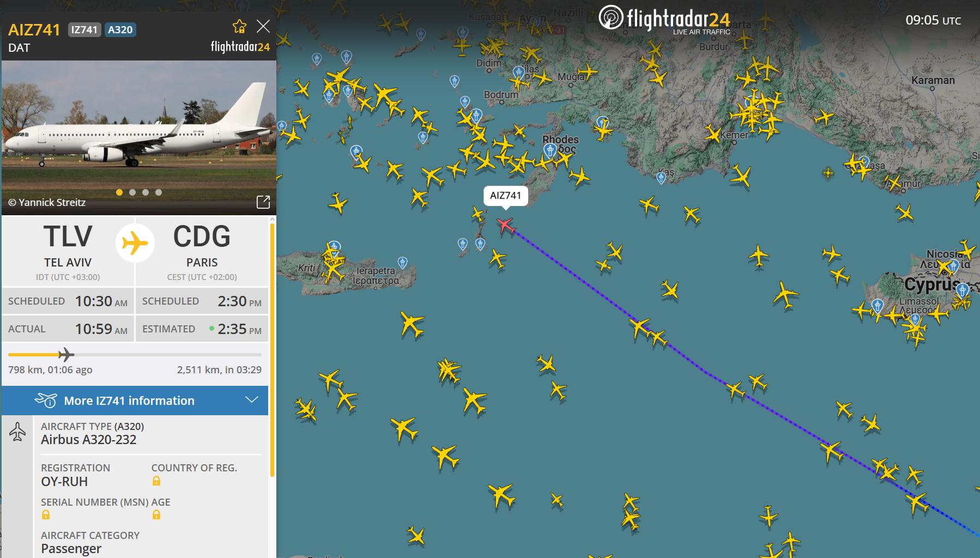Show first aircraft photo via first carousel dot
This screenshot has height=558, width=980.
pyautogui.click(x=119, y=192)
